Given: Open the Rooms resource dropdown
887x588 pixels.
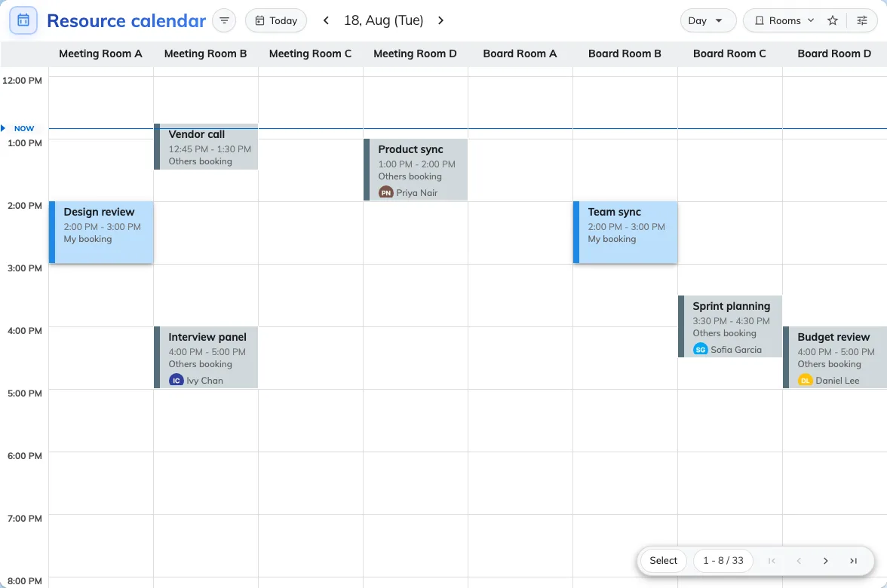Looking at the screenshot, I should coord(784,20).
